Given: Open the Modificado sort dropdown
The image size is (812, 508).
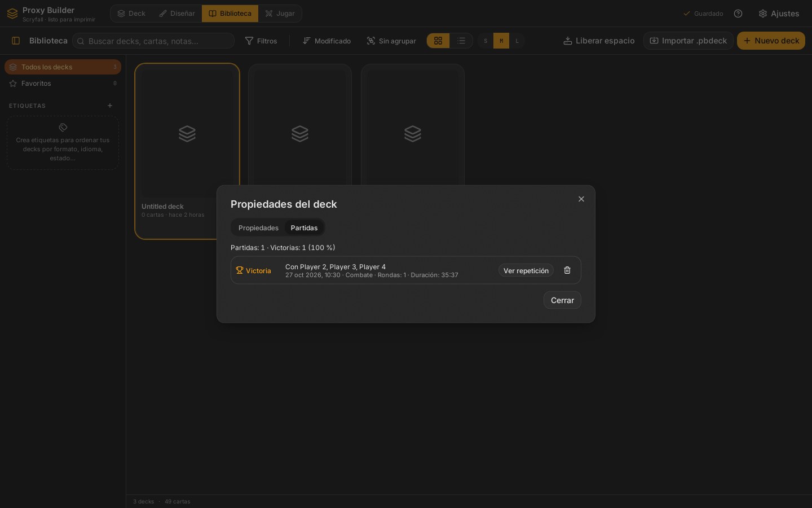Looking at the screenshot, I should 326,41.
